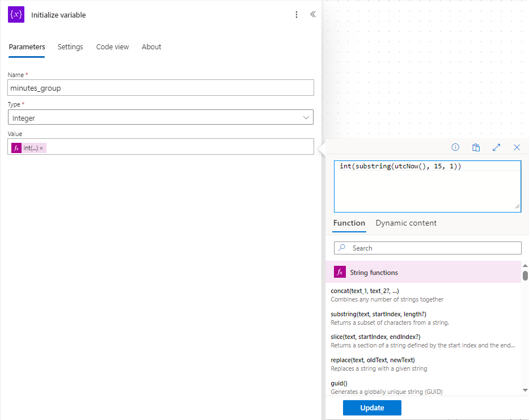Click the fx icon on int(...) token
This screenshot has height=420, width=529.
click(16, 148)
